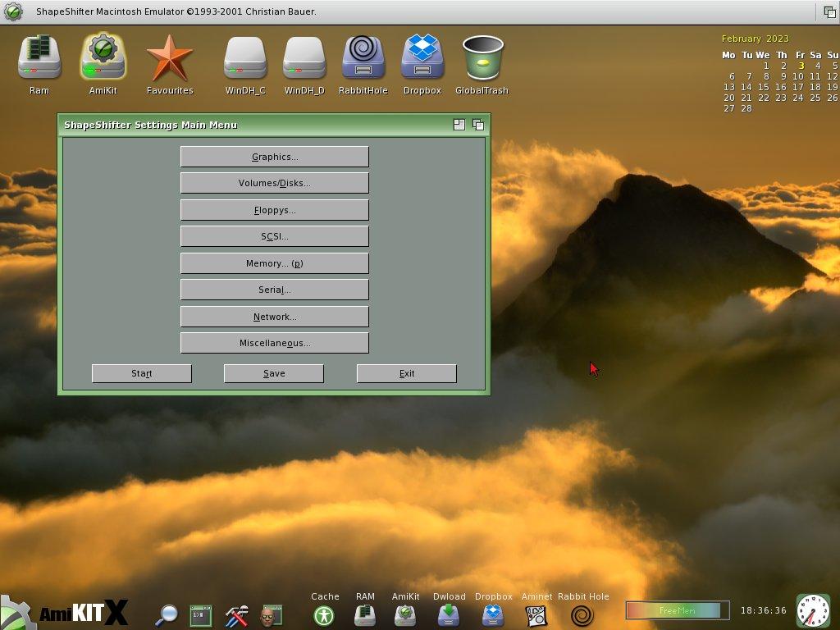Open the hammer and wrench tools icon
840x630 pixels.
pos(236,616)
